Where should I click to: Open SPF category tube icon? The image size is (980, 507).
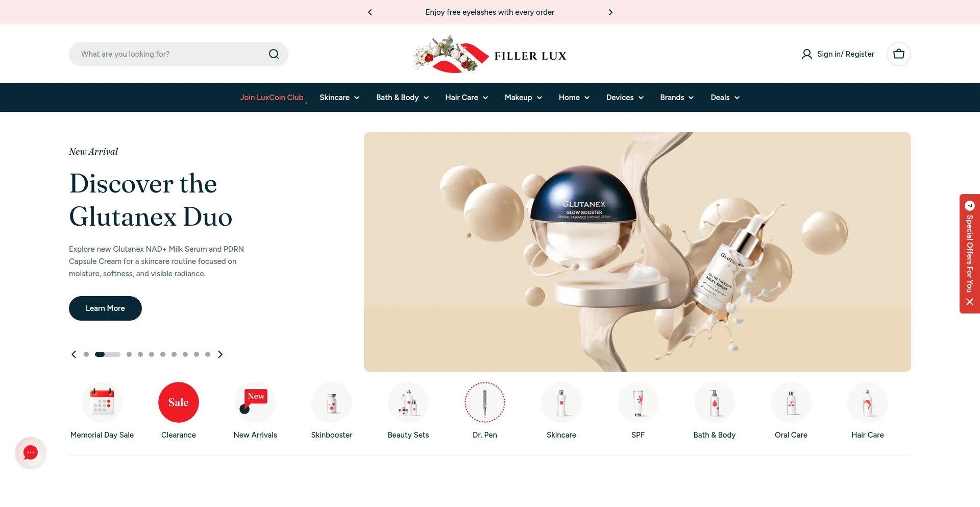[x=638, y=402]
